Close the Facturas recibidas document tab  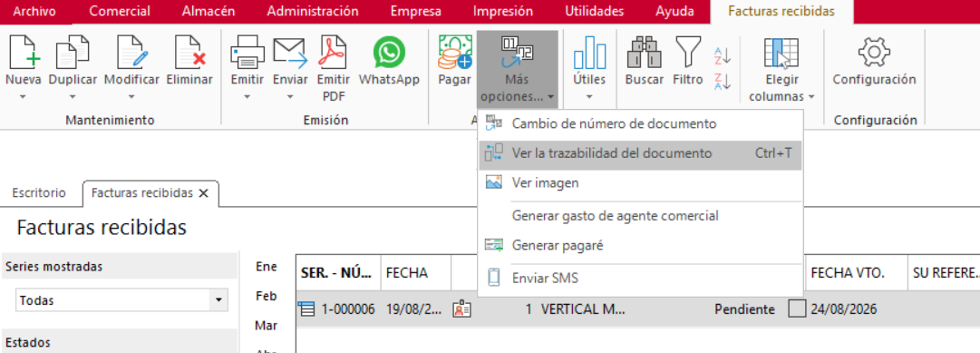pyautogui.click(x=203, y=193)
